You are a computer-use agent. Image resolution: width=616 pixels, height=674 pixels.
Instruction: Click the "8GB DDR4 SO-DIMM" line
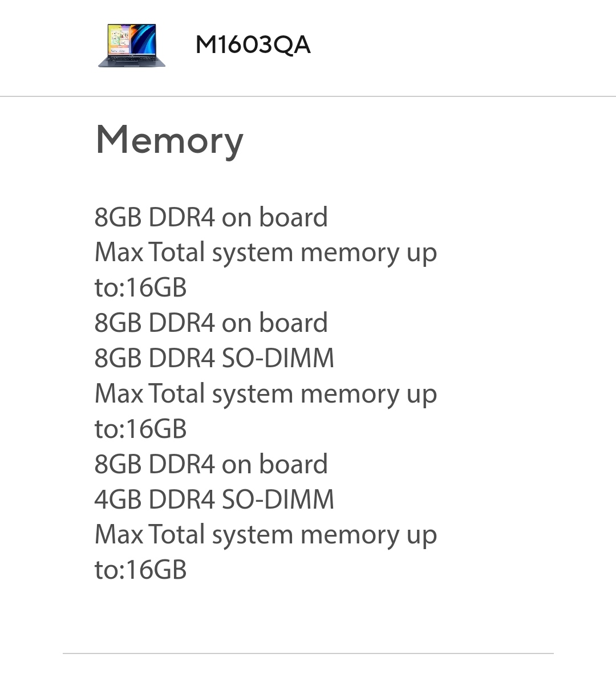pos(214,358)
